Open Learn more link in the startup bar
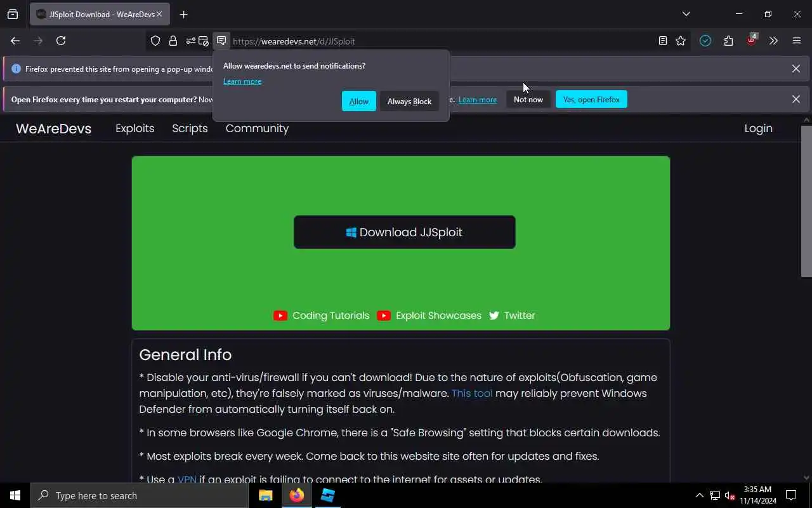 [x=478, y=100]
